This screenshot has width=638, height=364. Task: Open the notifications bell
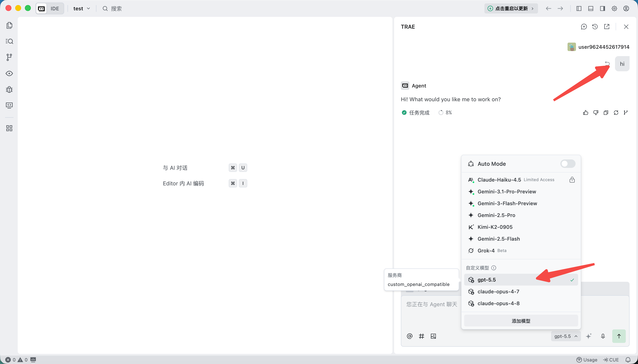pyautogui.click(x=628, y=360)
